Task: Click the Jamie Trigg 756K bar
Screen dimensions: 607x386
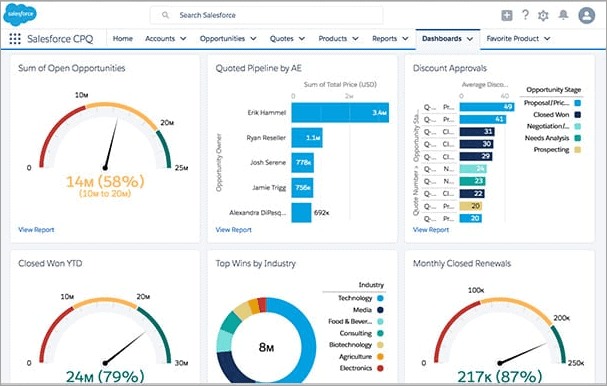Action: point(302,188)
